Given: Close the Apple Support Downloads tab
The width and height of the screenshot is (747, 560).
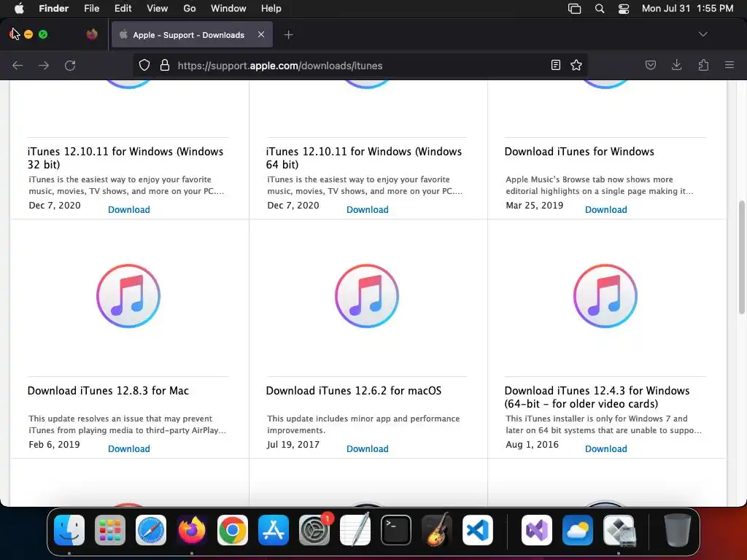Looking at the screenshot, I should pos(261,34).
